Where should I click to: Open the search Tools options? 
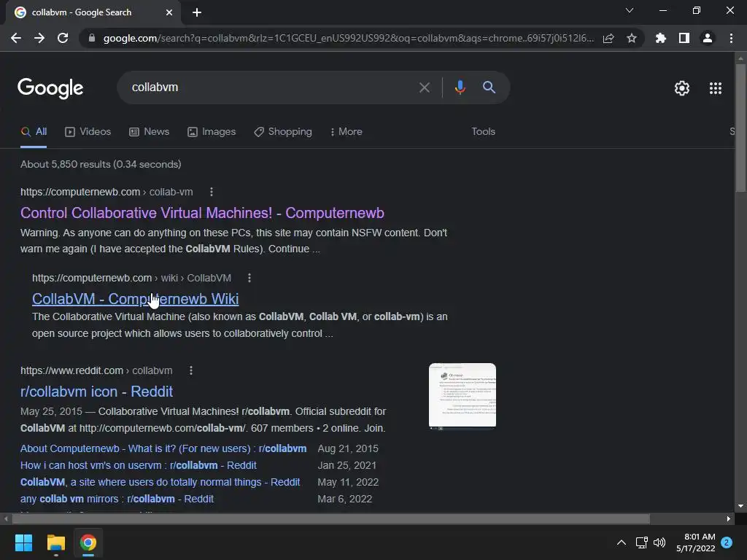(x=483, y=132)
